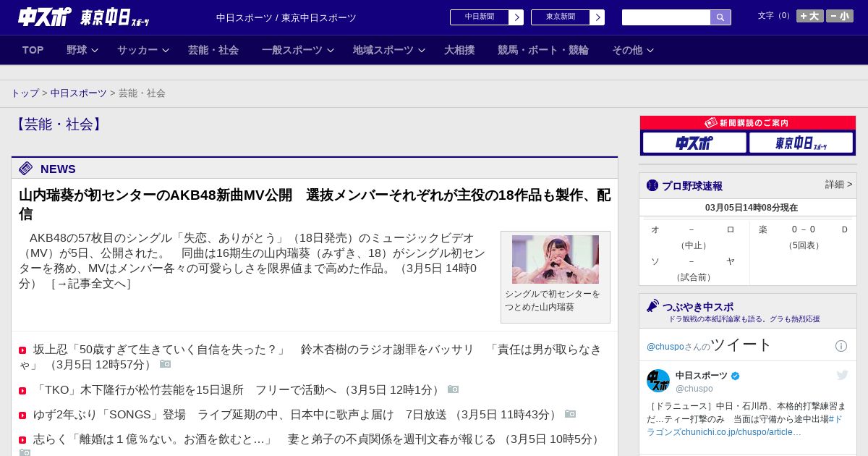The image size is (868, 456).
Task: Click the Tokyo Chunichi Sports logo in the header
Action: [115, 17]
